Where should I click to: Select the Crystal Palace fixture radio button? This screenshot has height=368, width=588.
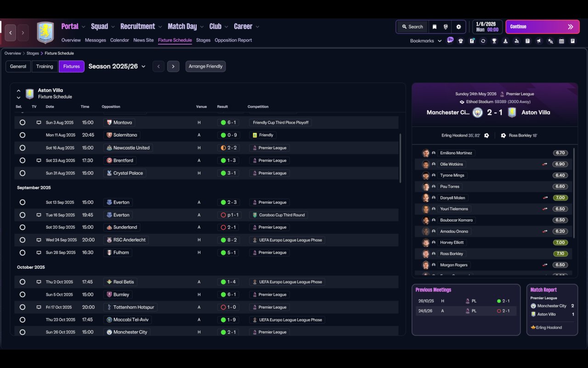pos(23,173)
